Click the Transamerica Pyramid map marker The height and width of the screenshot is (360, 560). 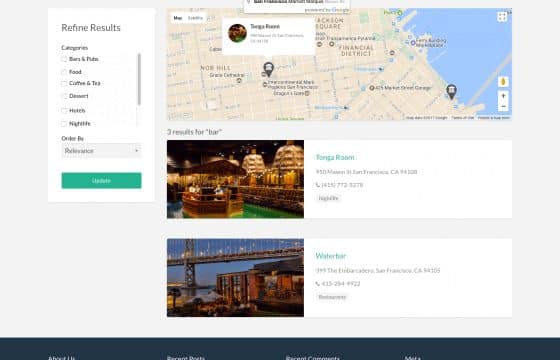(332, 44)
